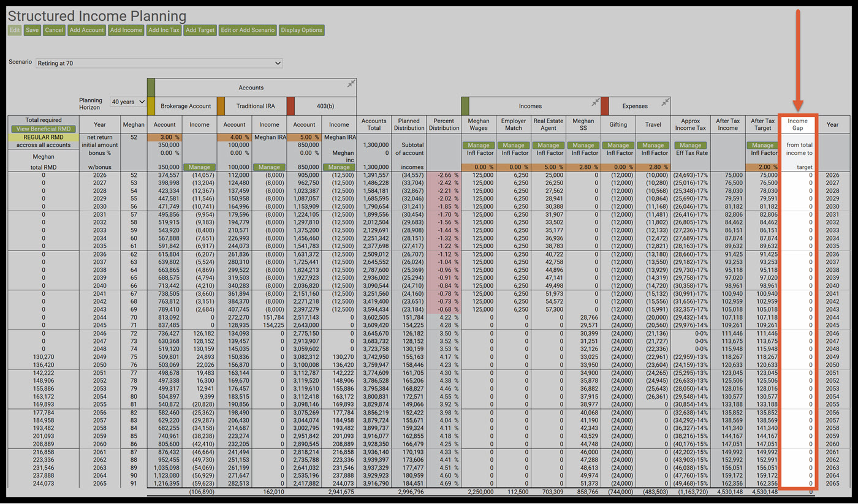The width and height of the screenshot is (858, 504).
Task: Click the green Incomes group color swatch
Action: point(465,106)
